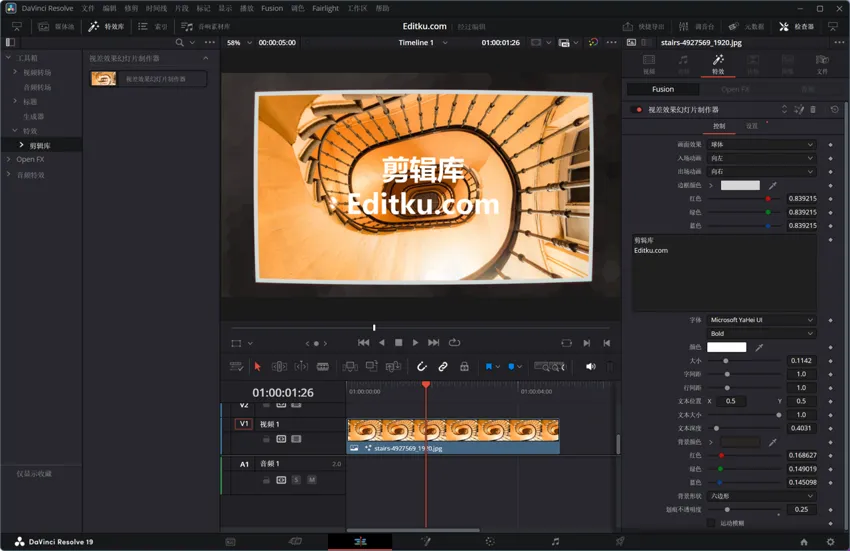Open the 快捷导出 quick export
This screenshot has width=850, height=551.
643,26
